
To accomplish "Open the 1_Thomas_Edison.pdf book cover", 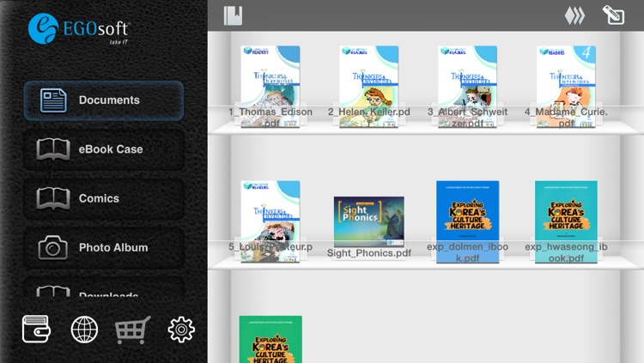I will [270, 87].
